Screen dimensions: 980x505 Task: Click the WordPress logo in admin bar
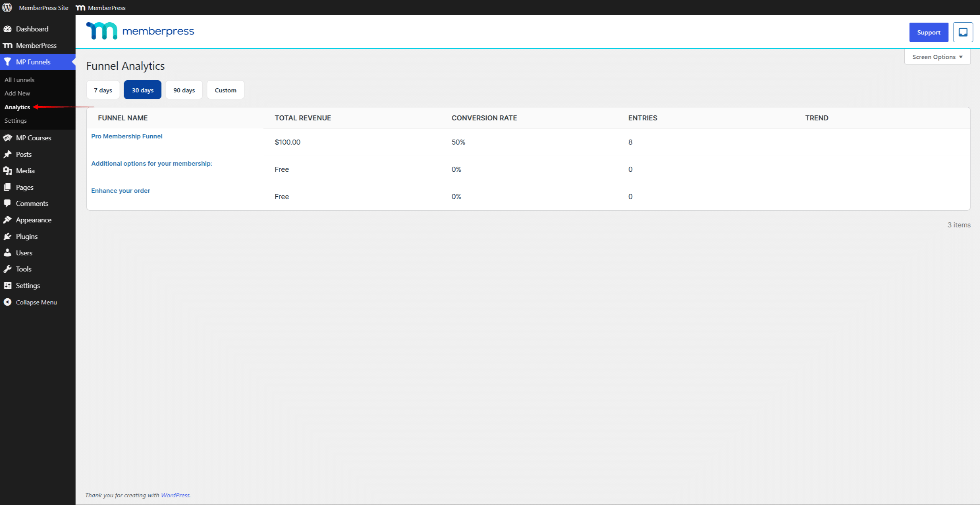pos(7,7)
